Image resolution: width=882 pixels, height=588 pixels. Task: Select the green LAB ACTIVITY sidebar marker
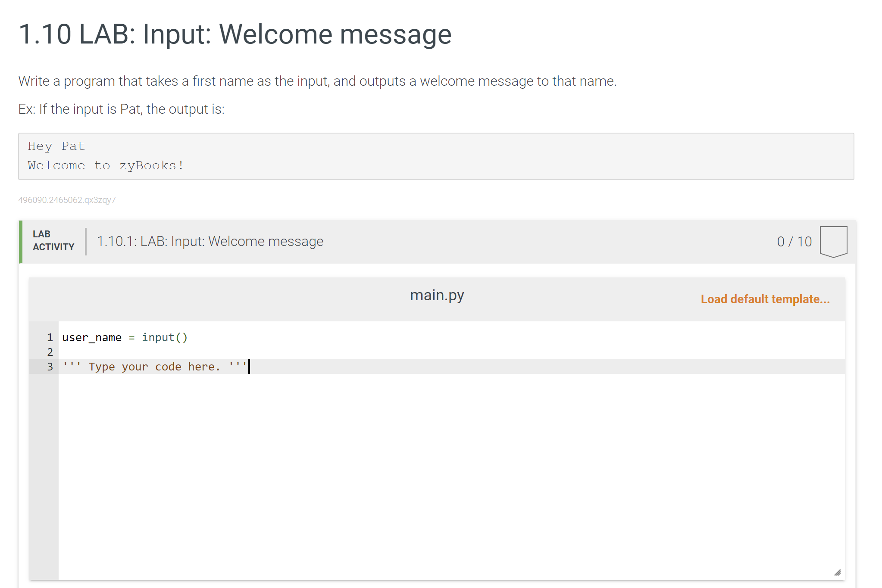pyautogui.click(x=21, y=241)
